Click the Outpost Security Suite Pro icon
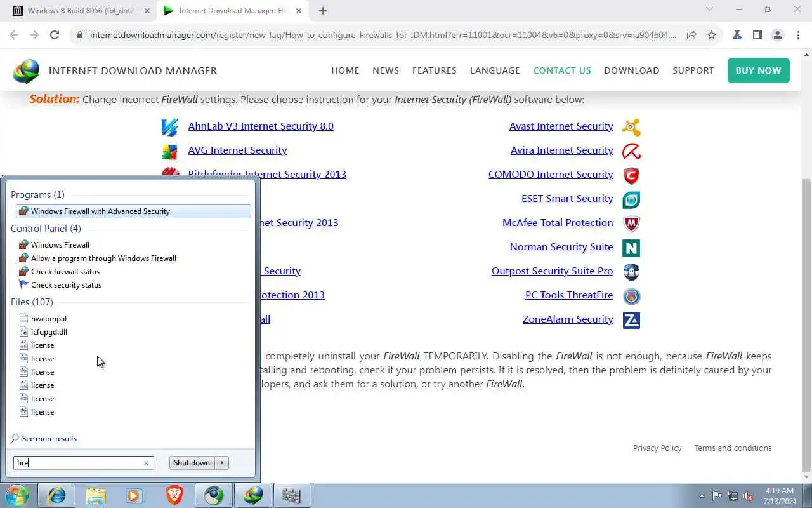Image resolution: width=812 pixels, height=508 pixels. tap(631, 272)
